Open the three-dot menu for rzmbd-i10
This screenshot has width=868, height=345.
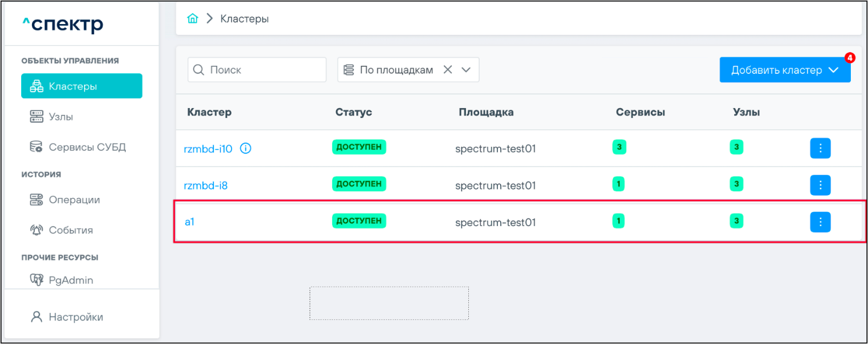pos(820,148)
